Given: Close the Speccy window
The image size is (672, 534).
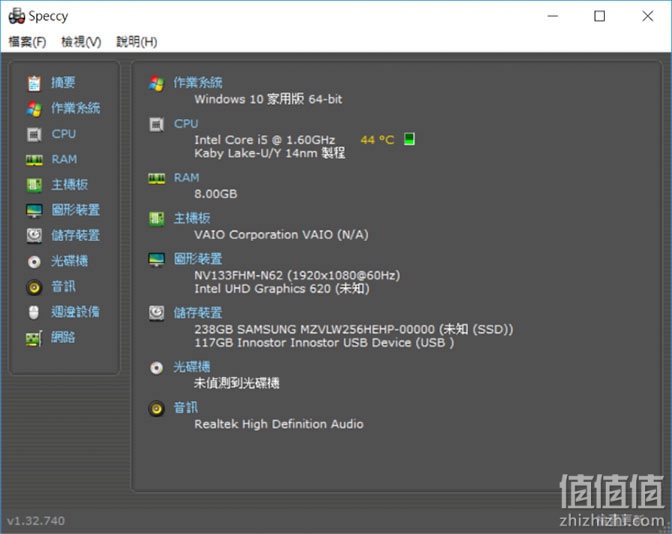Looking at the screenshot, I should [x=648, y=16].
